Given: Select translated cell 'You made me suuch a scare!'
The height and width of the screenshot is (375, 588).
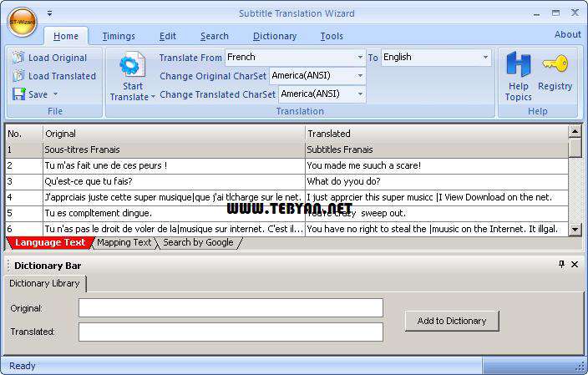Looking at the screenshot, I should [437, 165].
